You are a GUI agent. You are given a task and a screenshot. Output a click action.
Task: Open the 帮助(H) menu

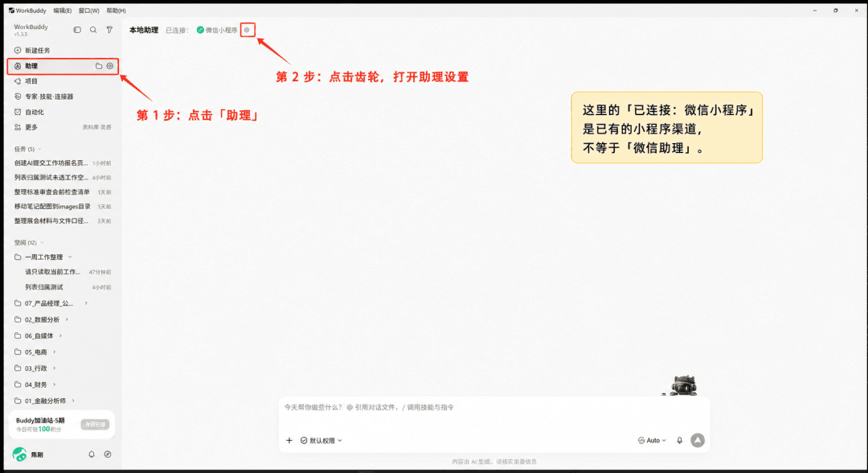point(117,10)
